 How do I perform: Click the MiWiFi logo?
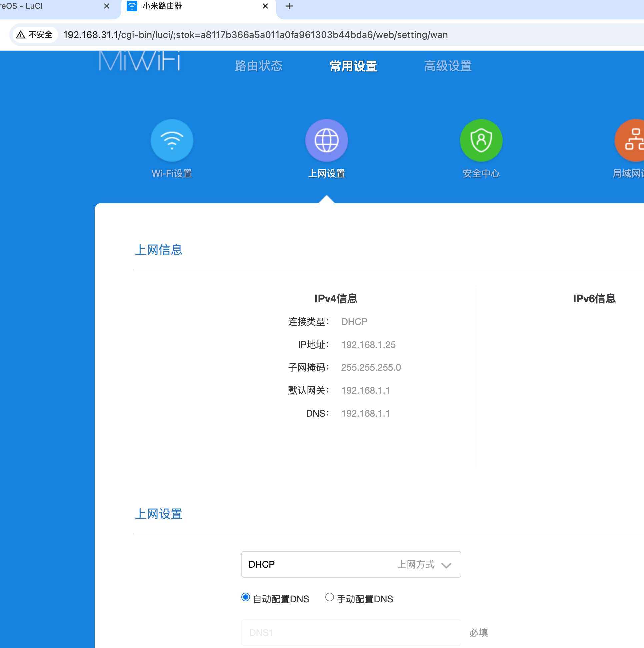[139, 61]
